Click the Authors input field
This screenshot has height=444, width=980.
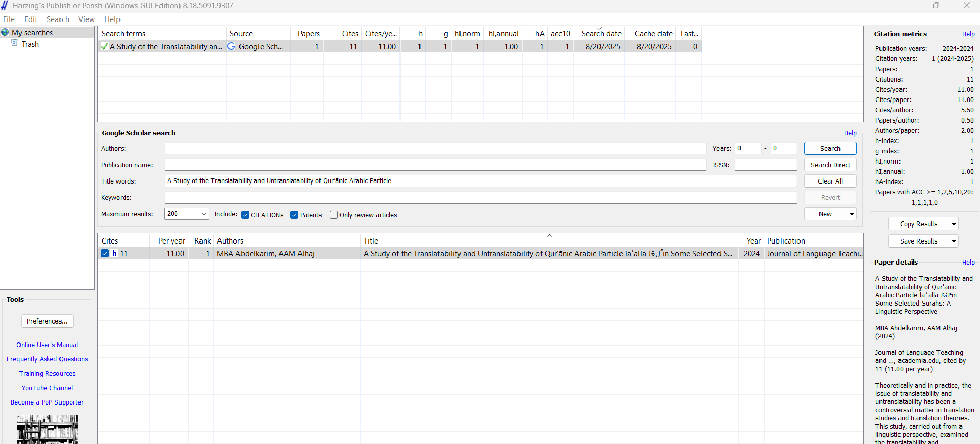(x=435, y=148)
